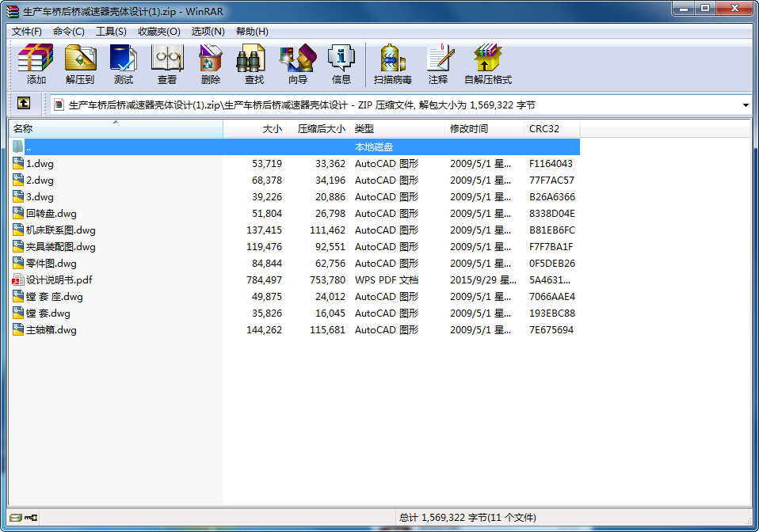759x532 pixels.
Task: Run 扫描病毒 virus scan
Action: [x=393, y=64]
